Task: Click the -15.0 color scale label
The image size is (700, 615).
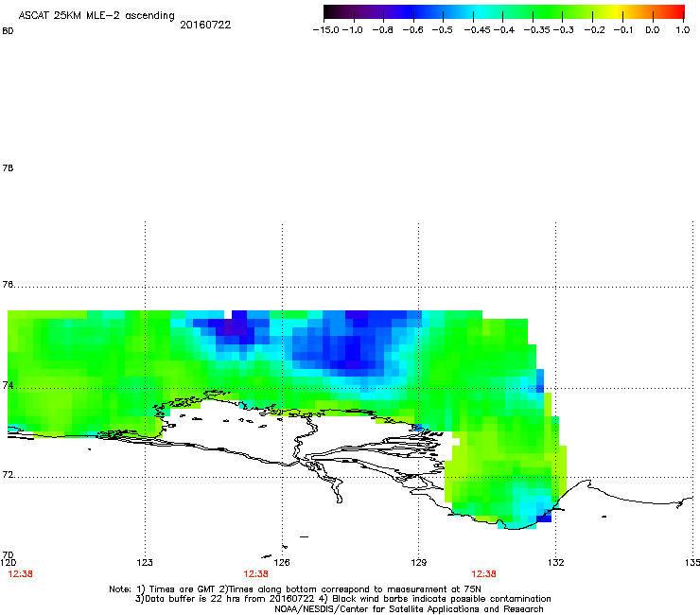Action: pos(326,30)
